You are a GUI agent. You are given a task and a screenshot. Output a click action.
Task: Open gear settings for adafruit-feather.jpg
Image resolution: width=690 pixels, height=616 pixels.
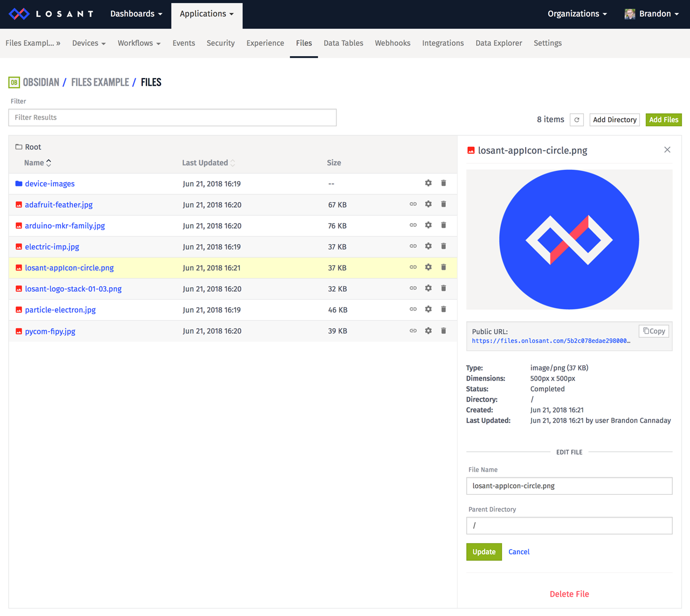[x=428, y=204]
